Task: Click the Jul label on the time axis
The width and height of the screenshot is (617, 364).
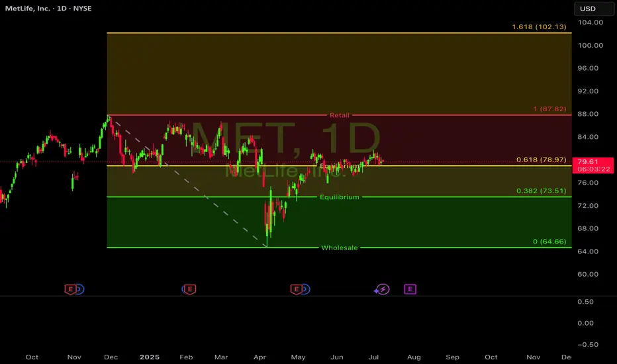Action: (374, 357)
